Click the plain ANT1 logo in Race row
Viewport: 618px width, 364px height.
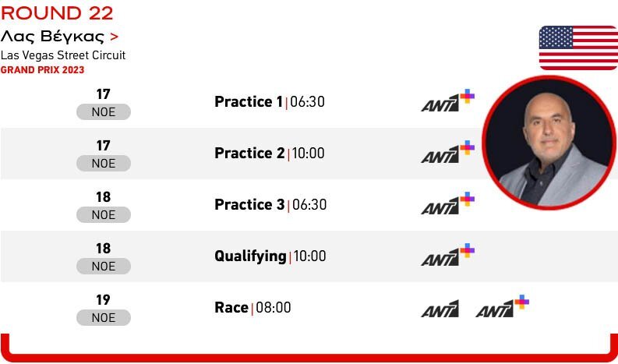coord(440,309)
